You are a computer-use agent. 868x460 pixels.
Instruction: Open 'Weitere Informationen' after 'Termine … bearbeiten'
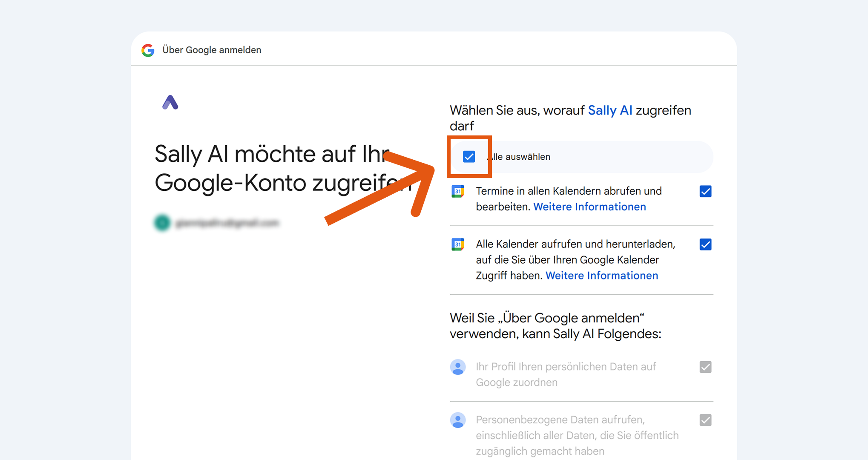click(x=589, y=207)
